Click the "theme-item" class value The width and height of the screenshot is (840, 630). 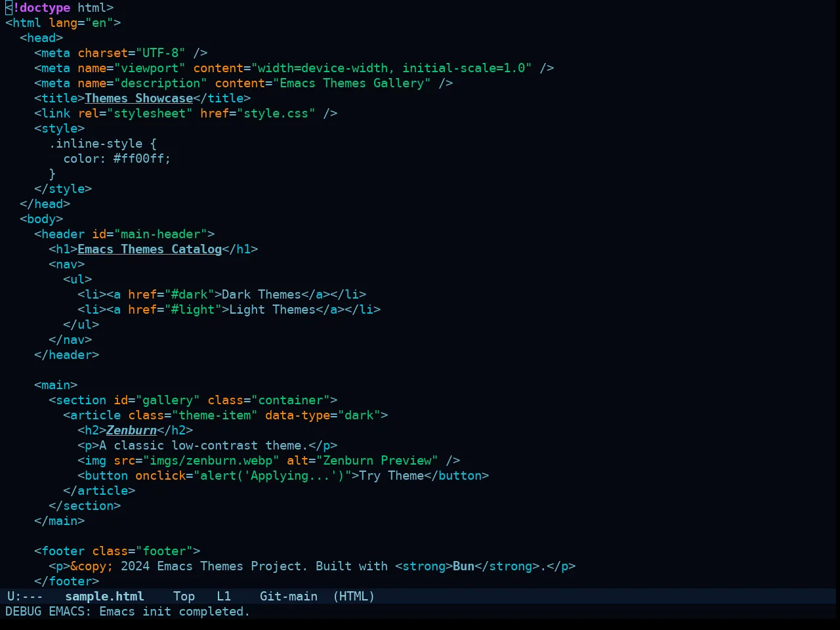[x=215, y=415]
